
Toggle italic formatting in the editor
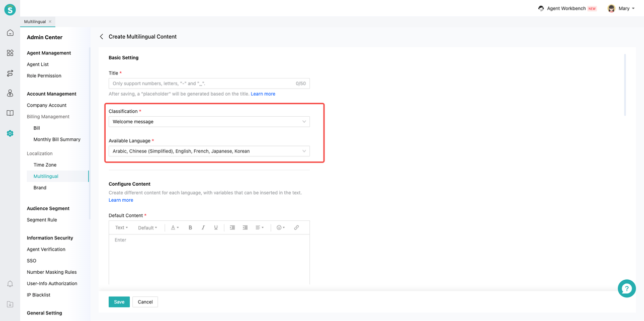click(x=203, y=227)
